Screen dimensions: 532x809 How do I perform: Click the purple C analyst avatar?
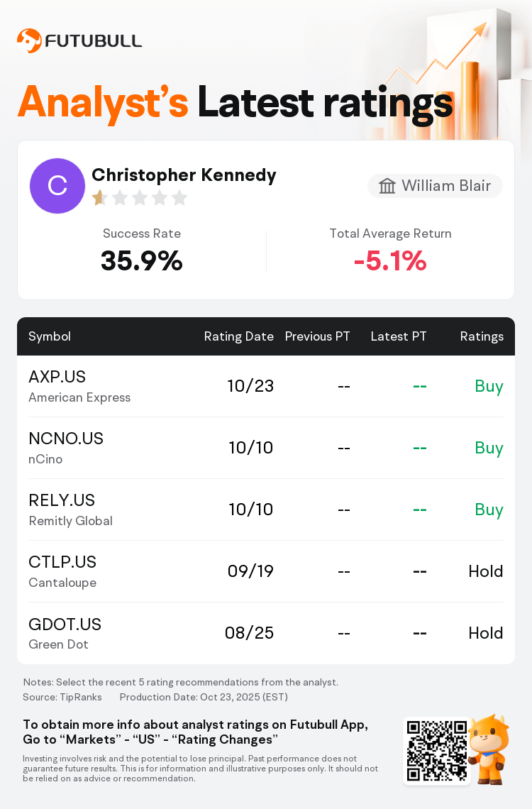pyautogui.click(x=57, y=186)
